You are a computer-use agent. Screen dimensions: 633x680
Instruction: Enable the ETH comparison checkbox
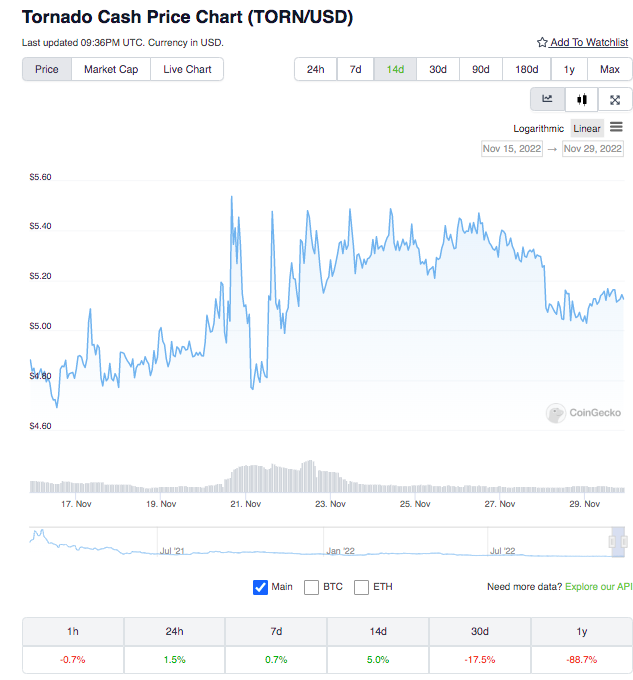tap(361, 587)
